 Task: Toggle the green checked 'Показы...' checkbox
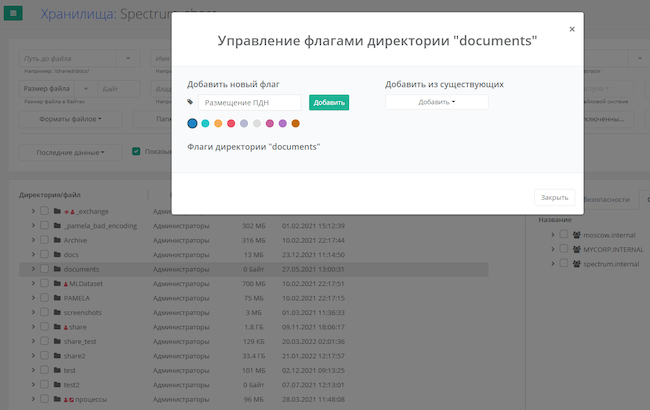click(x=136, y=151)
